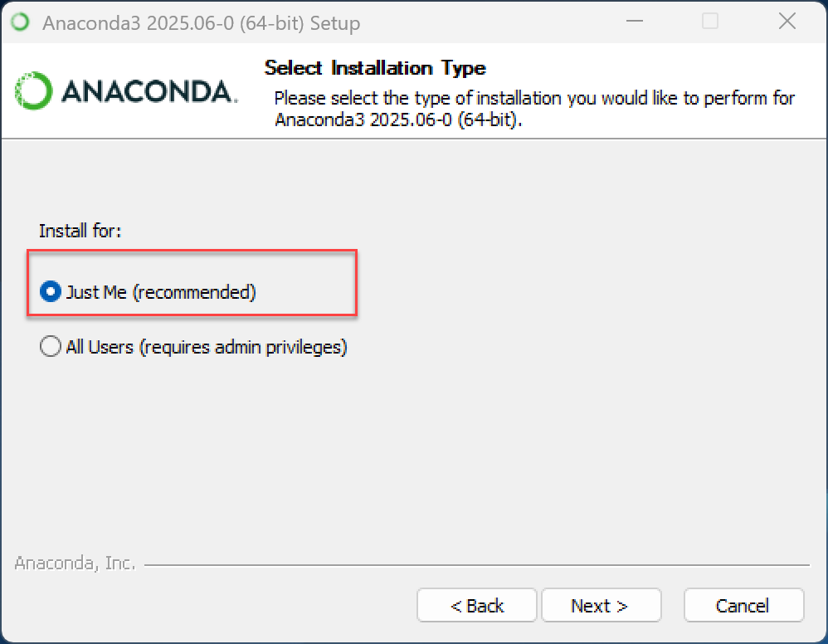Screen dimensions: 828x644
Task: Click the "Anaconda, Inc." branding text
Action: coord(75,563)
